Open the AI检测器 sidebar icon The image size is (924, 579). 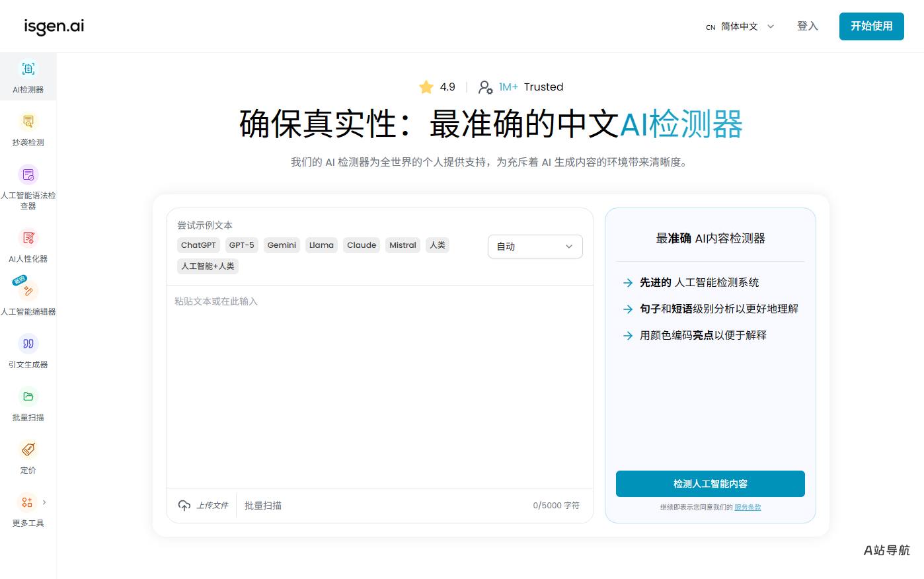point(28,69)
